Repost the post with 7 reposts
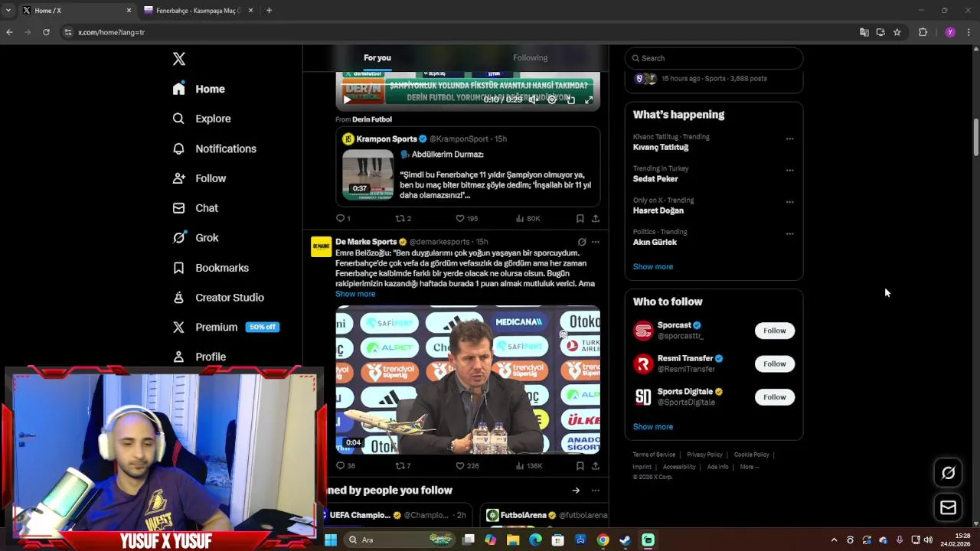Image resolution: width=980 pixels, height=551 pixels. (x=403, y=465)
